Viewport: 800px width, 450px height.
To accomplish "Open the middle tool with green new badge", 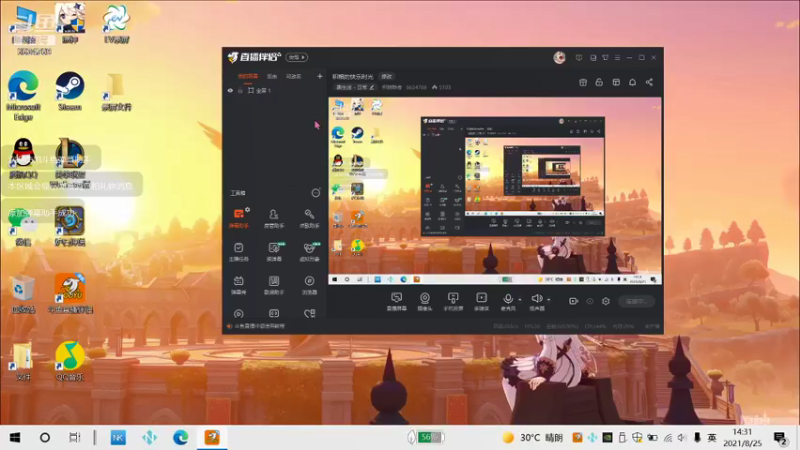I will point(274,252).
